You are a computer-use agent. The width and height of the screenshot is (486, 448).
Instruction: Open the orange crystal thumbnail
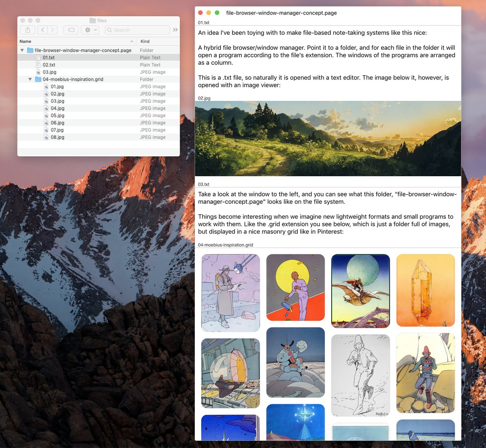click(x=426, y=290)
